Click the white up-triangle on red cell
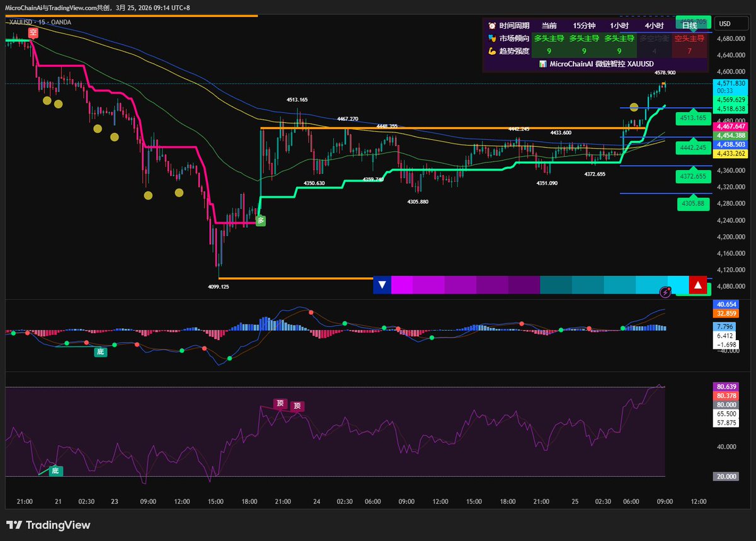The width and height of the screenshot is (756, 541). (x=697, y=285)
